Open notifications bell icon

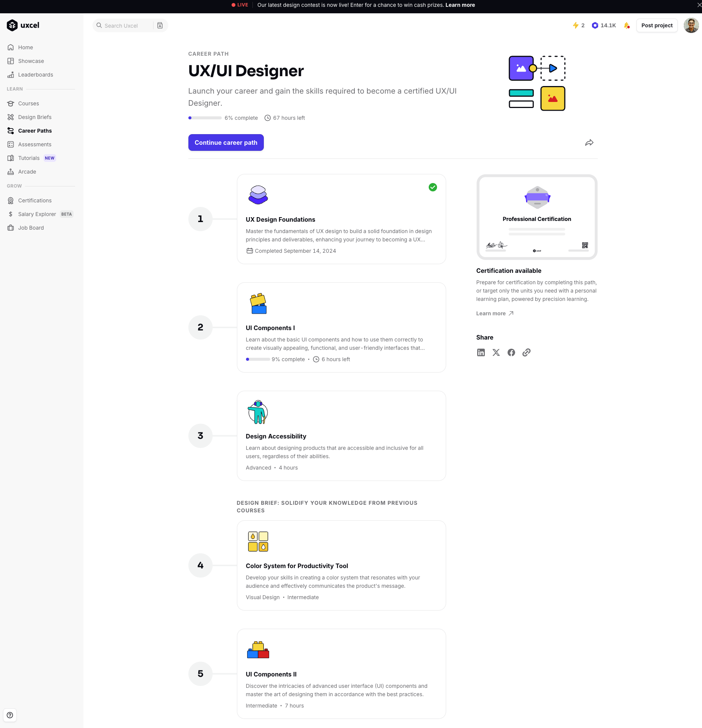pos(627,25)
